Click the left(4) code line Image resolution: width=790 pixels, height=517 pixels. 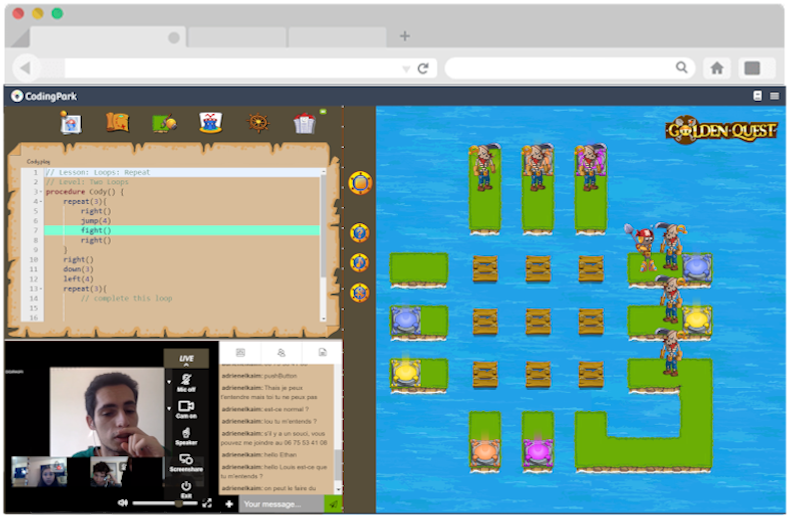coord(78,279)
